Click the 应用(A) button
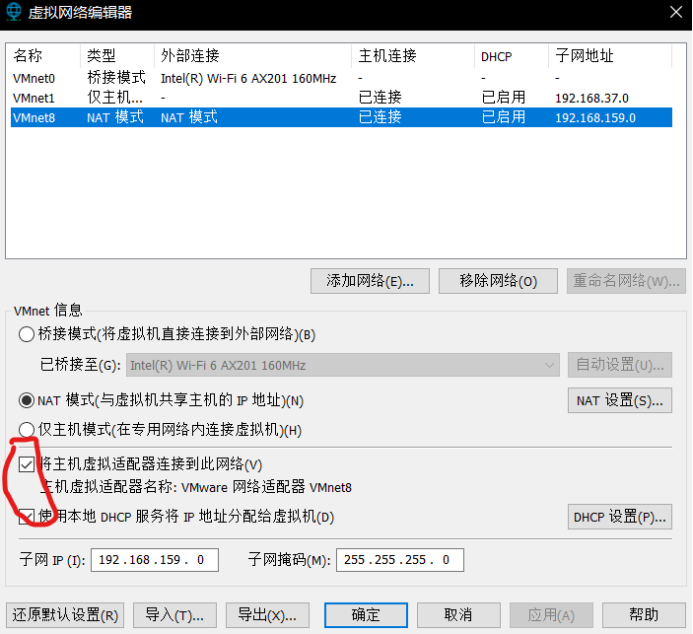Viewport: 693px width, 634px height. click(552, 615)
